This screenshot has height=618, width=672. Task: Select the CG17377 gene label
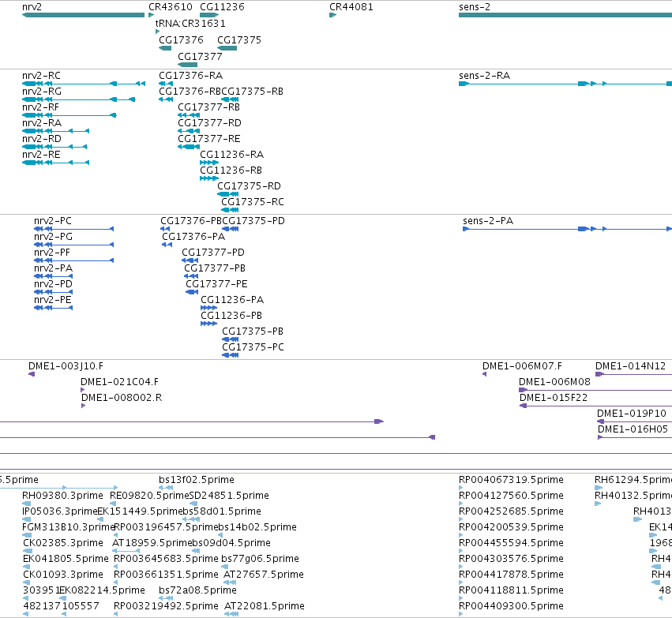pos(200,57)
